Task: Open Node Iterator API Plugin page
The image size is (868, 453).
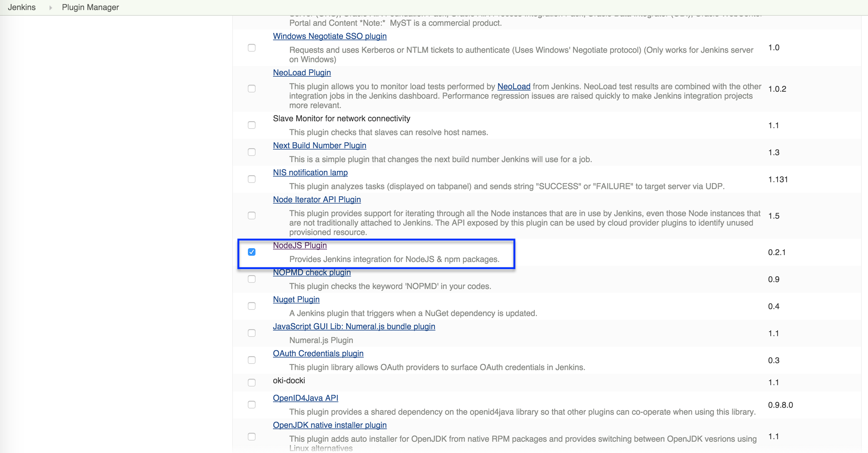Action: pos(316,199)
